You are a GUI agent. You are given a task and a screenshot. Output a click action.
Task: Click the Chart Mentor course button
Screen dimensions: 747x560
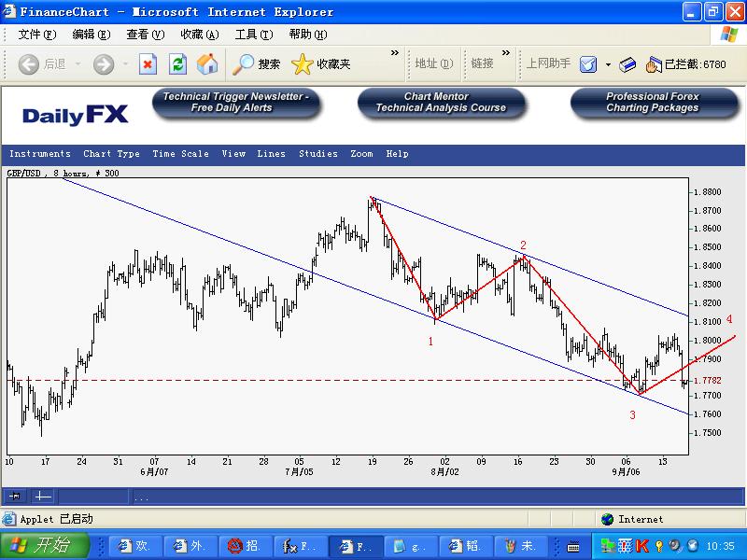441,103
